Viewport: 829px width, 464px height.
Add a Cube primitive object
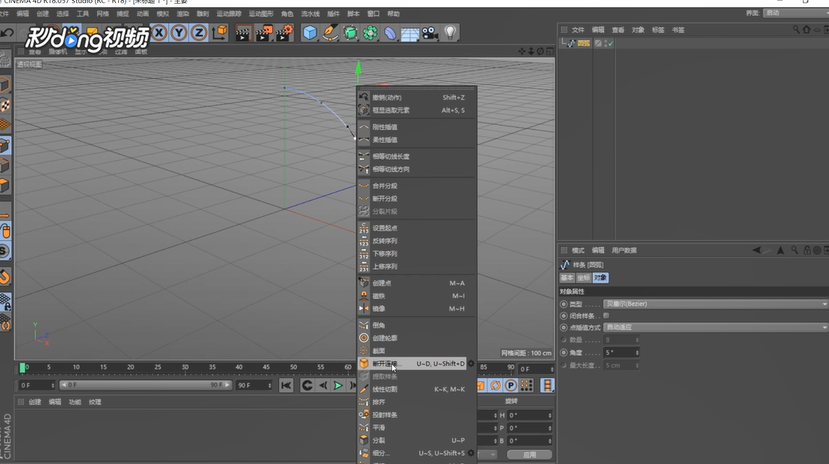pyautogui.click(x=310, y=33)
